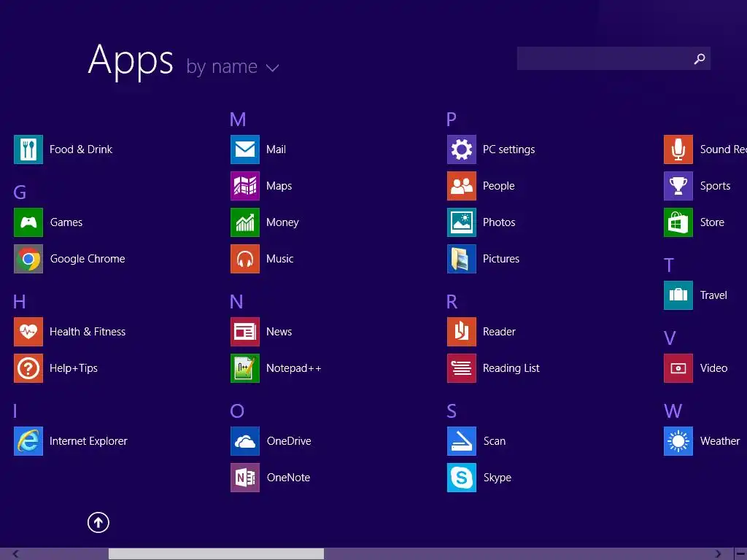Click the letter S group header
The image size is (747, 560).
[x=451, y=411]
